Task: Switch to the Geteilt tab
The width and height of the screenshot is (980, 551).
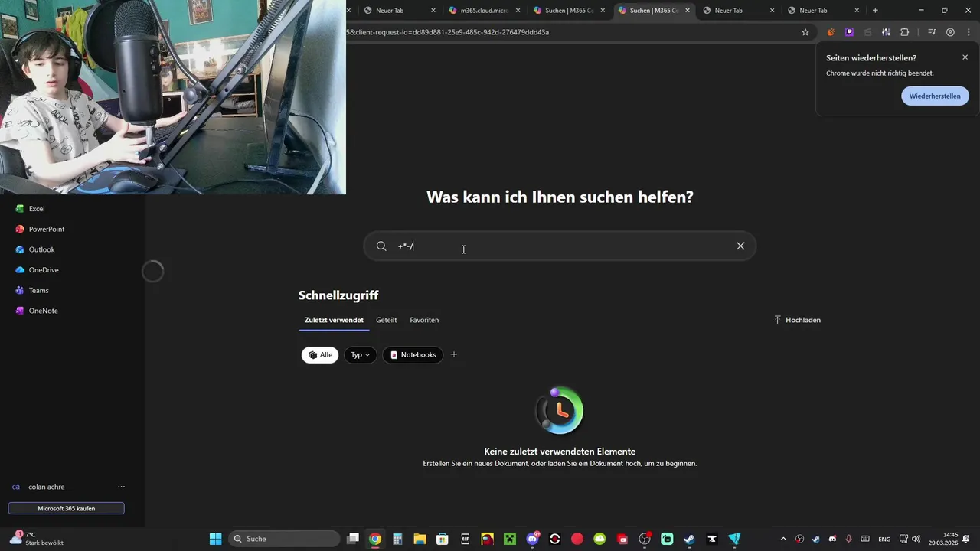Action: [x=386, y=320]
